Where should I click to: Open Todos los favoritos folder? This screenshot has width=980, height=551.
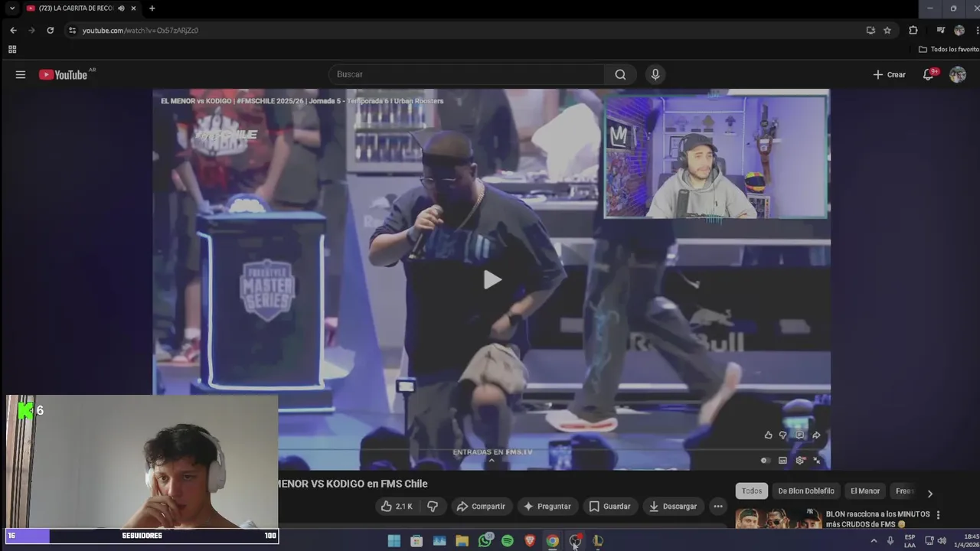click(x=949, y=49)
